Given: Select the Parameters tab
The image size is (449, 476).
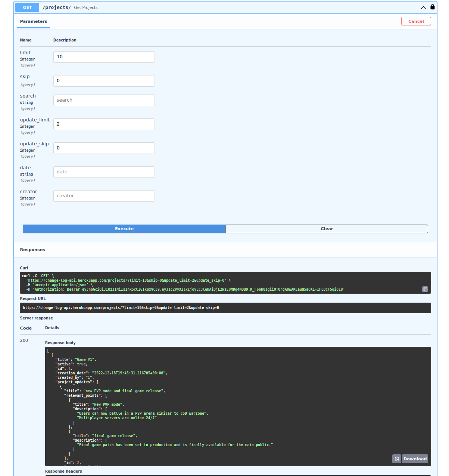Looking at the screenshot, I should tap(34, 21).
